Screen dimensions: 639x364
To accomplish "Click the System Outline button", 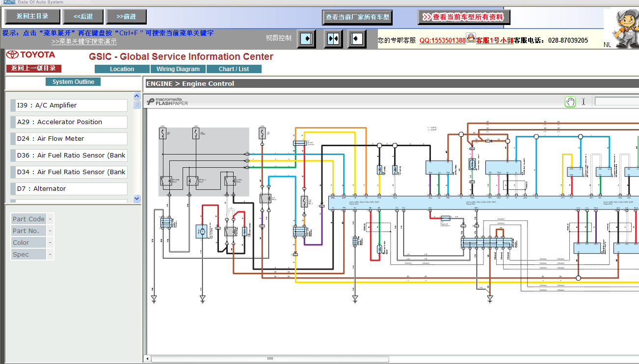I will [x=73, y=82].
